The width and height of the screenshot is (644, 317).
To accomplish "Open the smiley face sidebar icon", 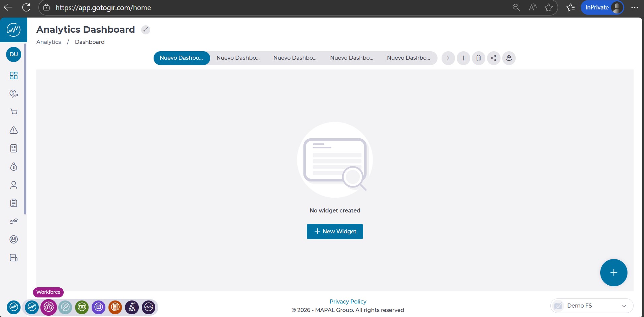I will tap(13, 239).
